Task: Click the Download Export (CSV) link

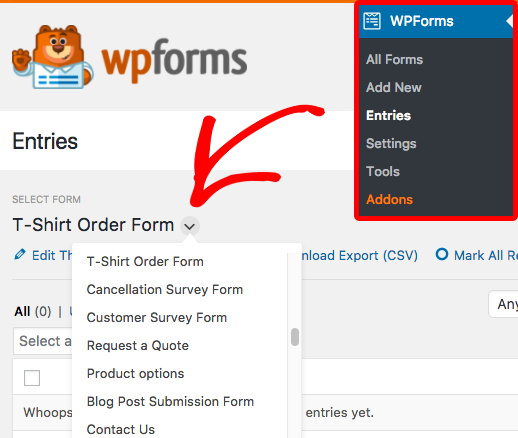Action: pos(359,256)
